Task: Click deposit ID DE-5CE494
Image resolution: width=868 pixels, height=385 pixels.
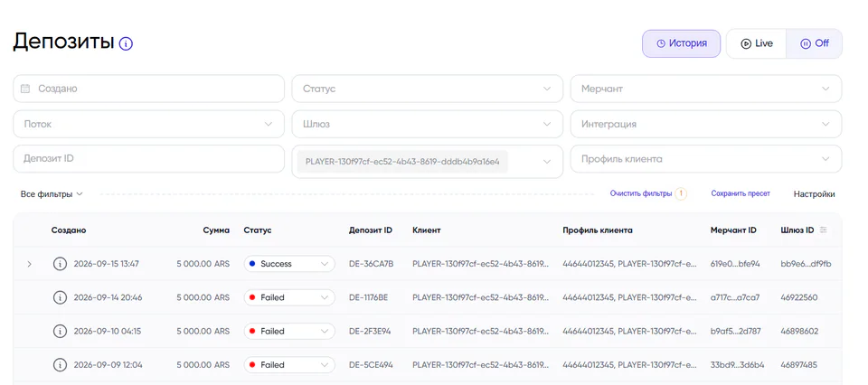Action: 371,365
